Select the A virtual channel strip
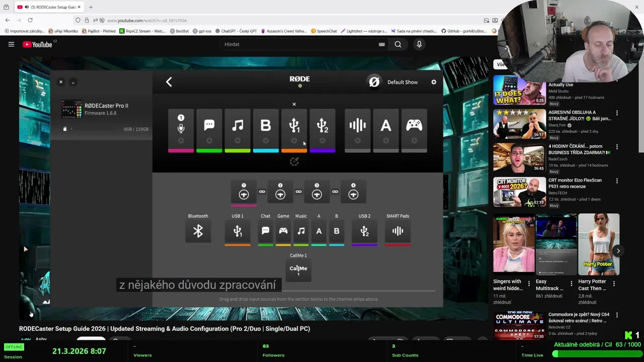Viewport: 644px width, 362px height. point(386,130)
